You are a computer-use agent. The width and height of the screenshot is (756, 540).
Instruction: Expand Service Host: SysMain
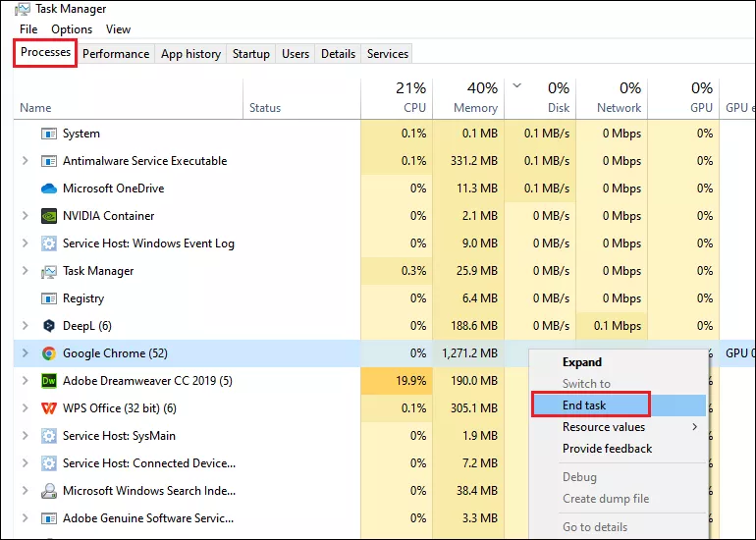point(26,436)
